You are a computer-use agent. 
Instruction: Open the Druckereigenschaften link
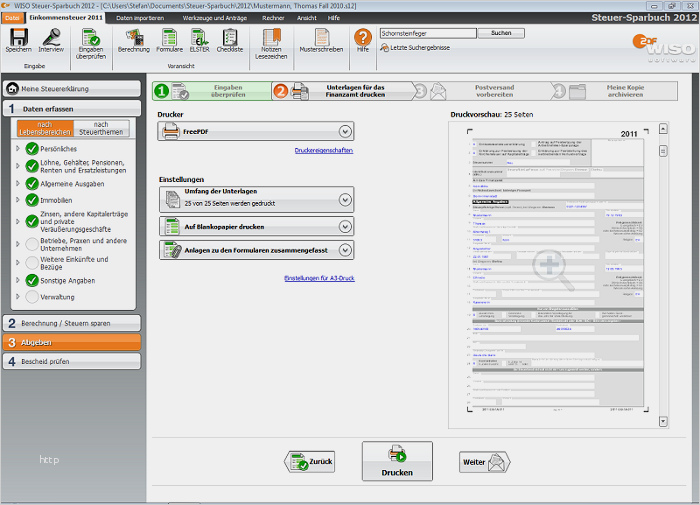323,150
